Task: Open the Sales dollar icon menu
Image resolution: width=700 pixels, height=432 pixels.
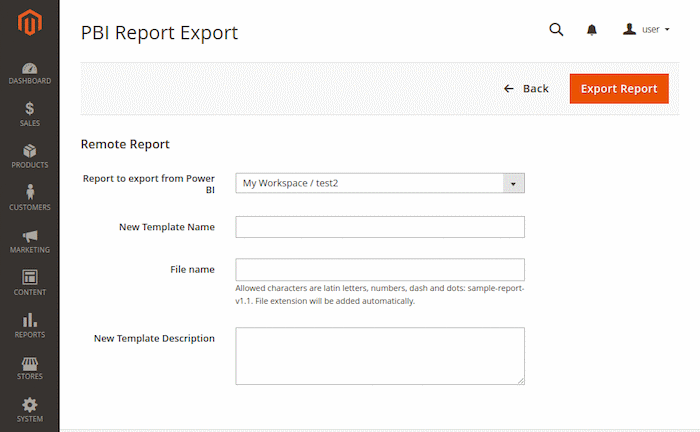Action: coord(29,114)
